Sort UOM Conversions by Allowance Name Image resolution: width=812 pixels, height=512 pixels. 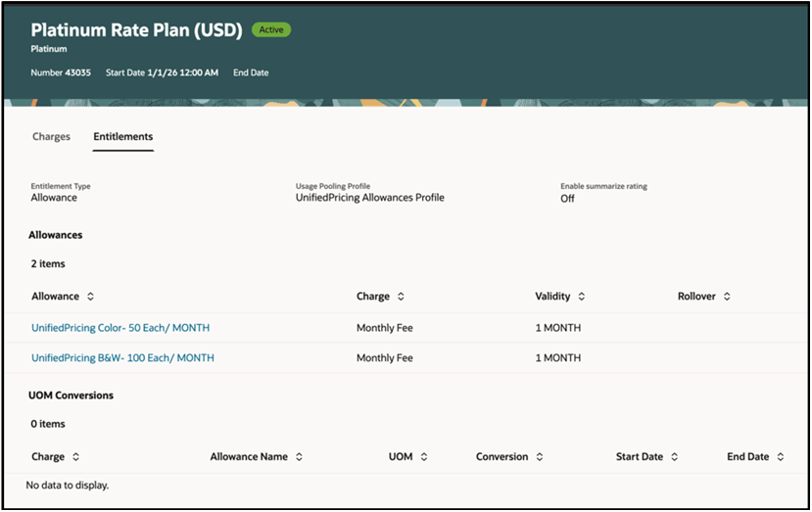pyautogui.click(x=299, y=457)
